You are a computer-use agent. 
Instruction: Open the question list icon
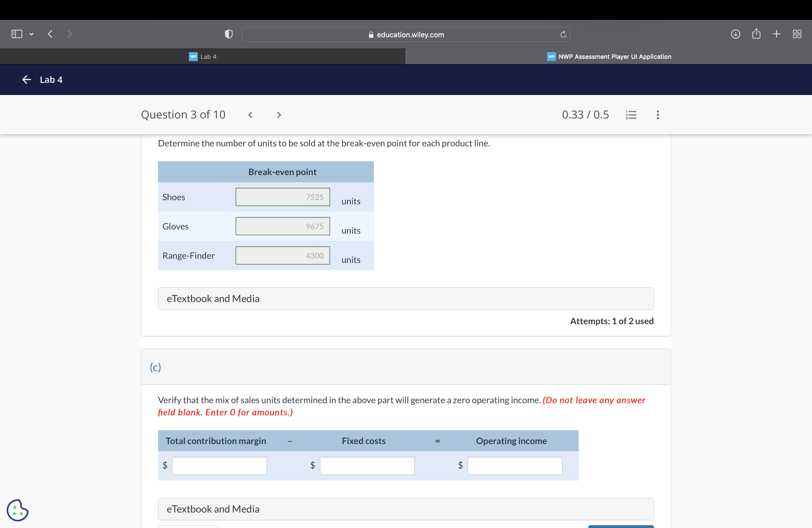[631, 115]
